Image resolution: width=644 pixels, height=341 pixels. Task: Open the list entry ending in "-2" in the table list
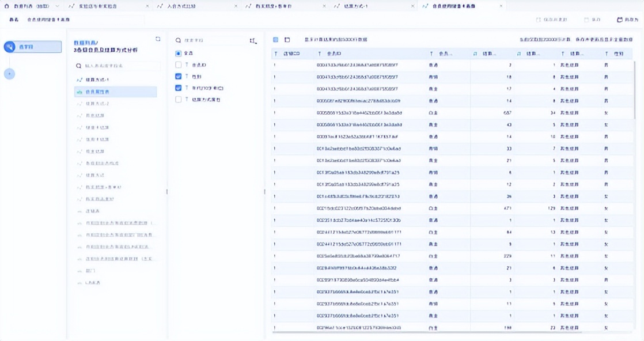[116, 104]
